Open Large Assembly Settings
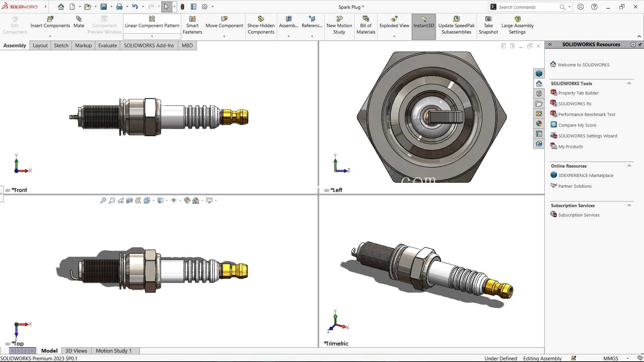Screen dimensions: 644x362 [x=517, y=25]
